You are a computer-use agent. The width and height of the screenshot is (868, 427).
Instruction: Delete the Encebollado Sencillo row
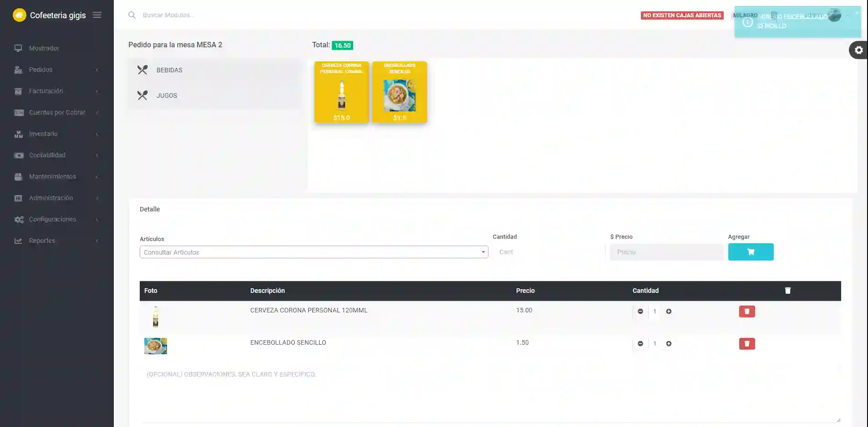[746, 344]
